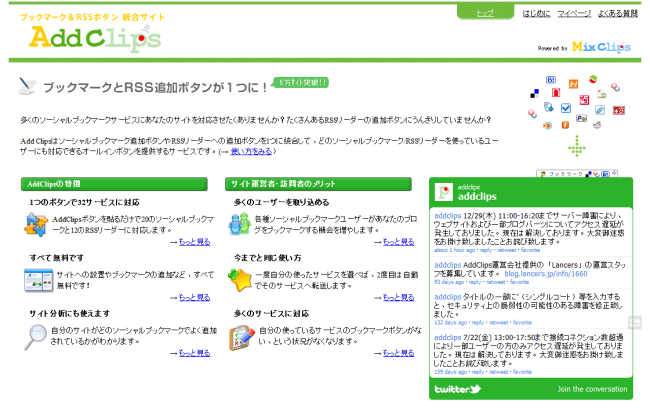Click addclips username on the Lancers tweet
Viewport: 650px width, 410px height.
[x=448, y=265]
